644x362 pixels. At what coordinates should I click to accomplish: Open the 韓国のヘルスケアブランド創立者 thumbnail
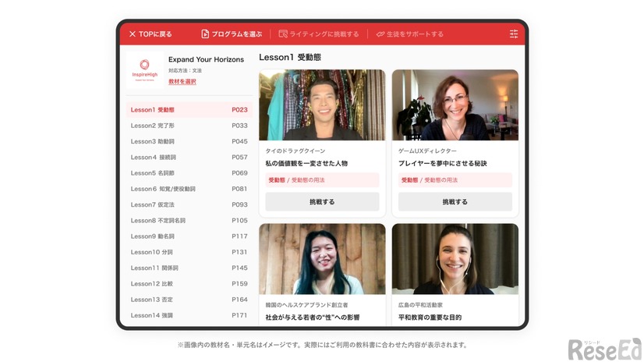pos(322,259)
